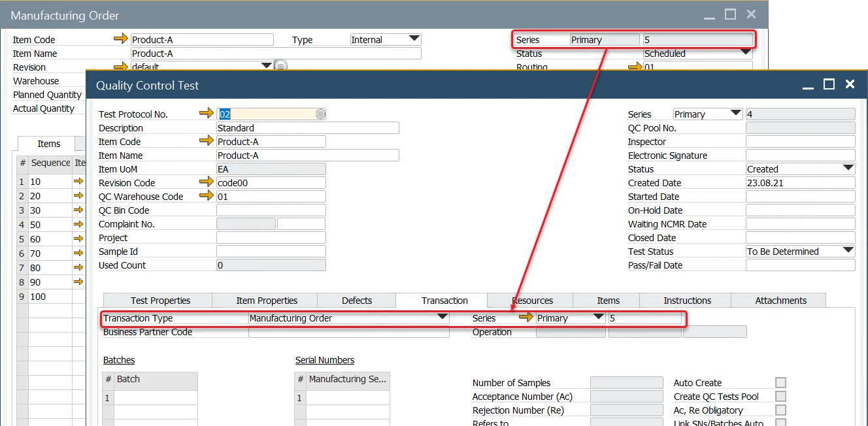Click the Manufacturing Order Item Code link arrow

pos(121,40)
